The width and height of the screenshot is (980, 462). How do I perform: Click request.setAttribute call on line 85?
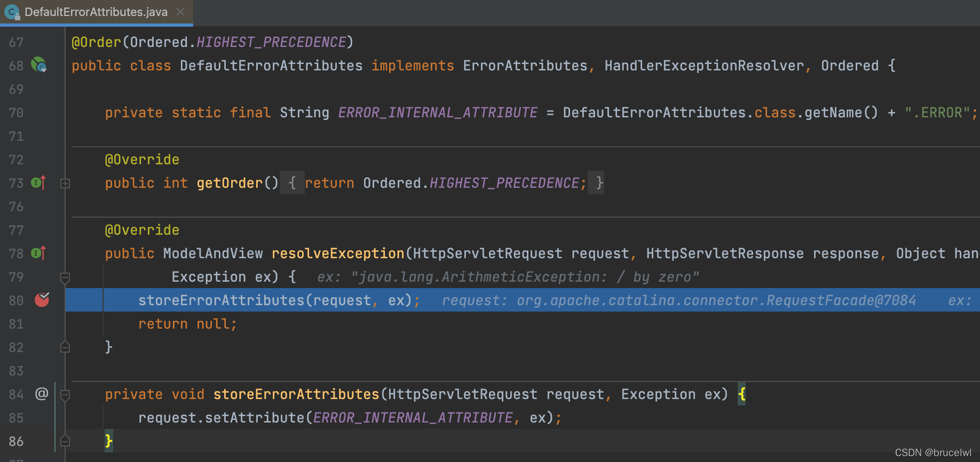coord(222,418)
